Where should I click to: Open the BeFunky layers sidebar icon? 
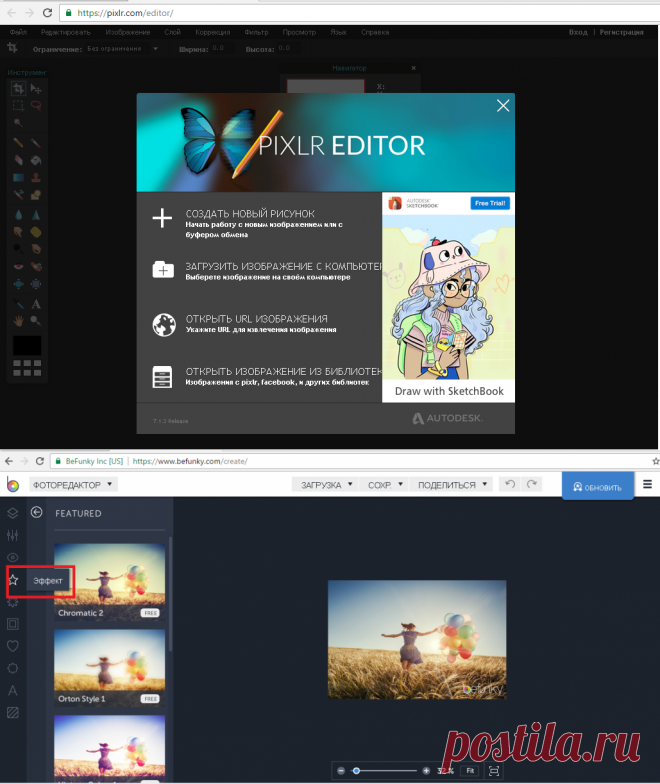pos(12,513)
